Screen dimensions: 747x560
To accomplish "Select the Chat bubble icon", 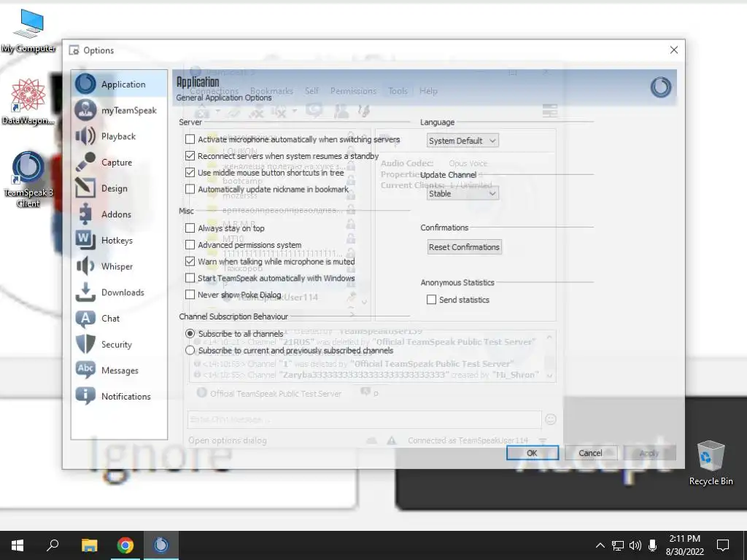I will pyautogui.click(x=85, y=318).
